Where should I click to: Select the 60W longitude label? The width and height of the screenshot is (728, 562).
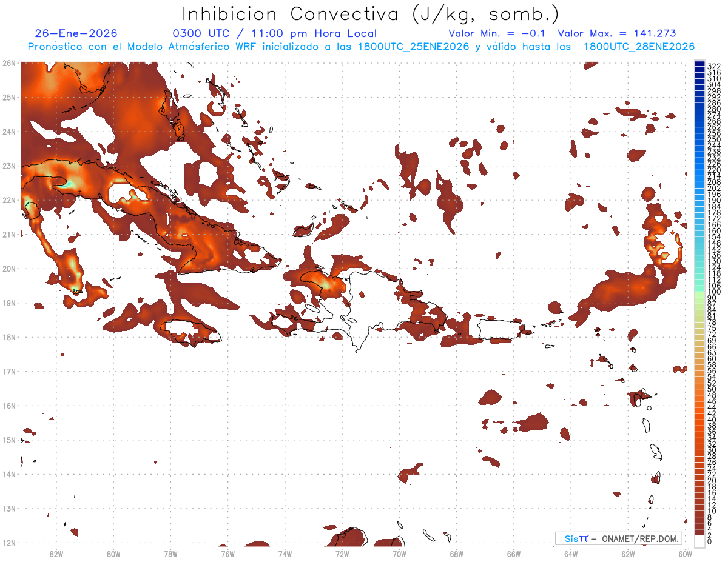click(686, 554)
